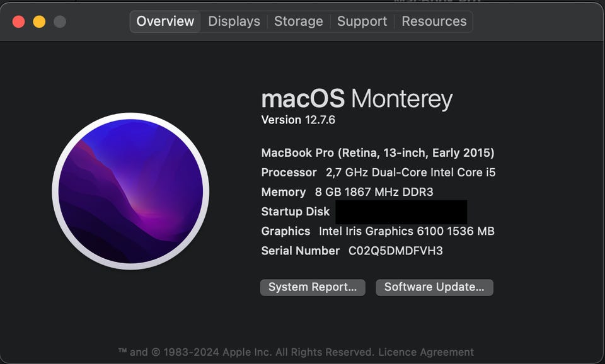
Task: Click the Memory 8 GB line
Action: click(x=347, y=192)
